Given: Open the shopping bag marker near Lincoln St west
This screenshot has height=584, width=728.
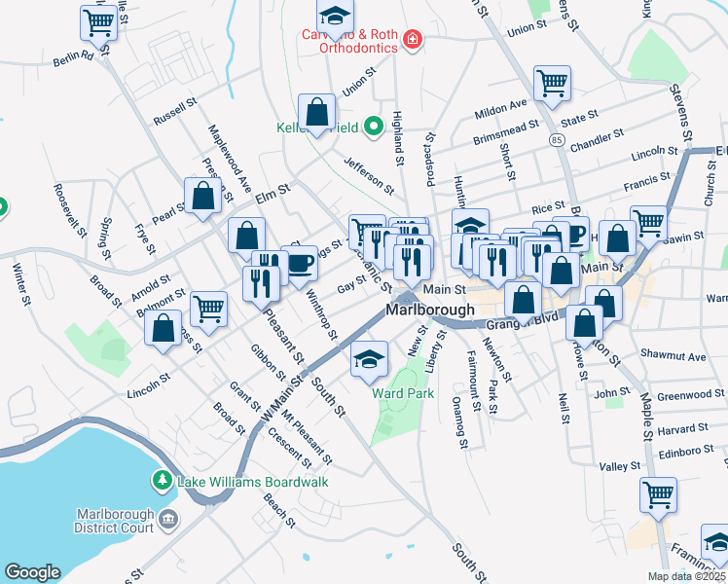Looking at the screenshot, I should [163, 332].
